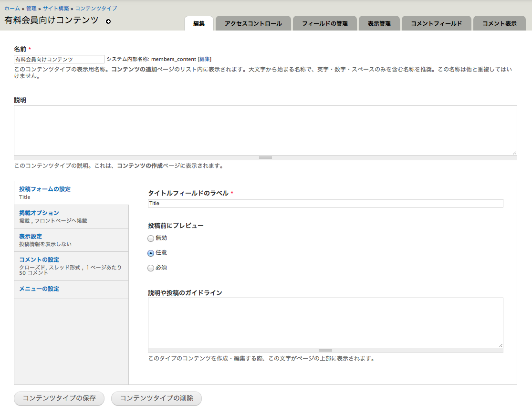
Task: Select the 無効 preview option
Action: 151,238
